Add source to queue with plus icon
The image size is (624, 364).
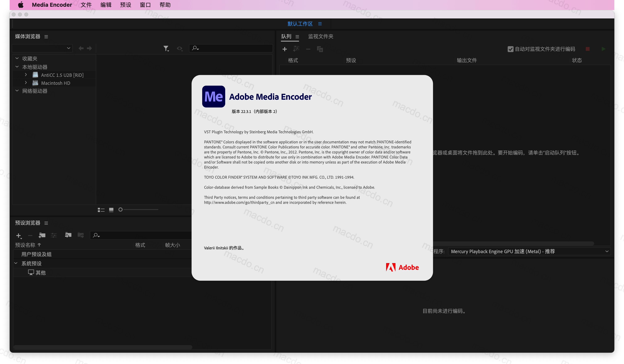(x=284, y=49)
